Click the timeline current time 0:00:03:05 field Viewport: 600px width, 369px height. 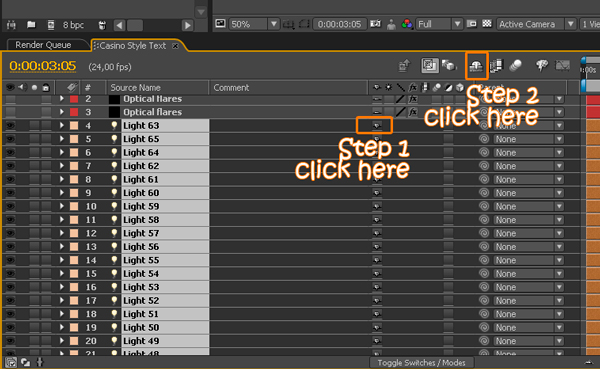pos(42,66)
